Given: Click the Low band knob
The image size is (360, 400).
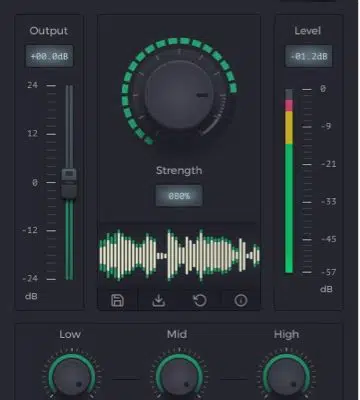Looking at the screenshot, I should pyautogui.click(x=72, y=378).
